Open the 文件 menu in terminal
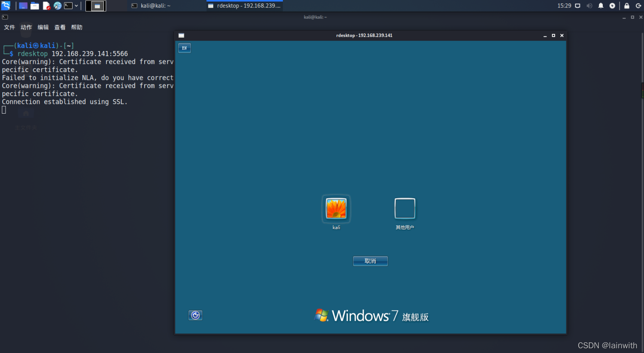The height and width of the screenshot is (353, 644). (x=9, y=27)
